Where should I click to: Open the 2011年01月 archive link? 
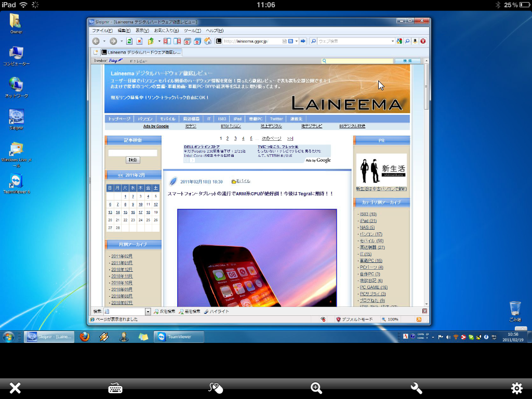(x=122, y=263)
